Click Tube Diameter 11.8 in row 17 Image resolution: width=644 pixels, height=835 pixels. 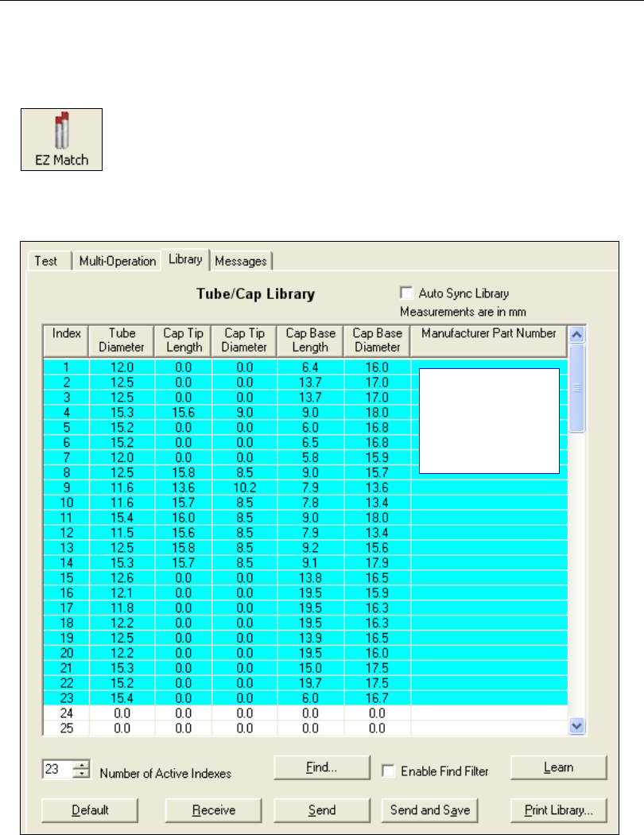(x=122, y=608)
